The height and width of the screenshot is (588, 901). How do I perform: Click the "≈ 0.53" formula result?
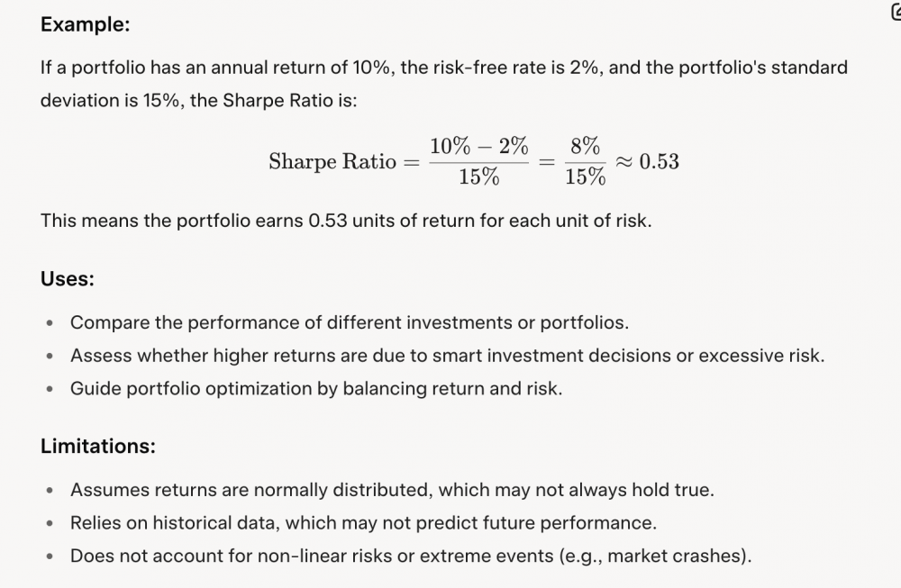pyautogui.click(x=647, y=162)
